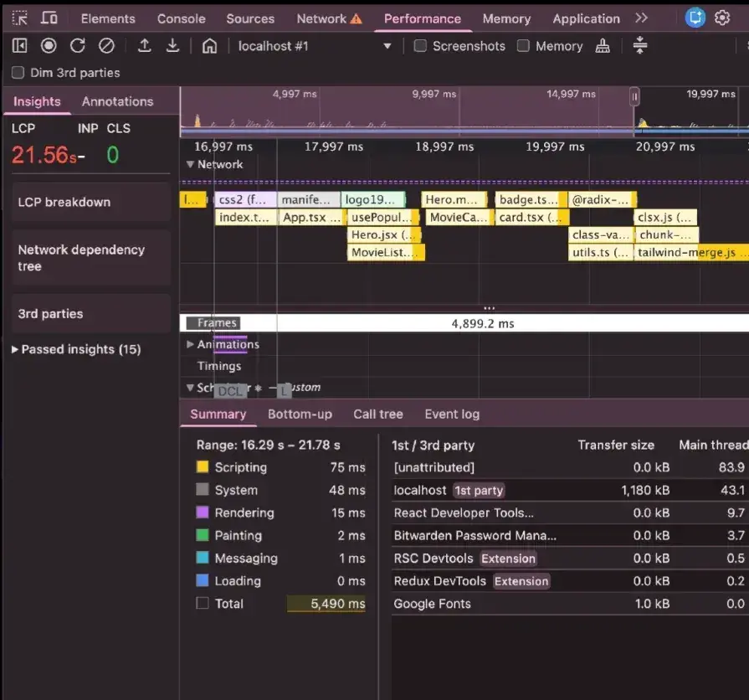Select the MovieList network request
This screenshot has width=749, height=700.
pyautogui.click(x=386, y=252)
